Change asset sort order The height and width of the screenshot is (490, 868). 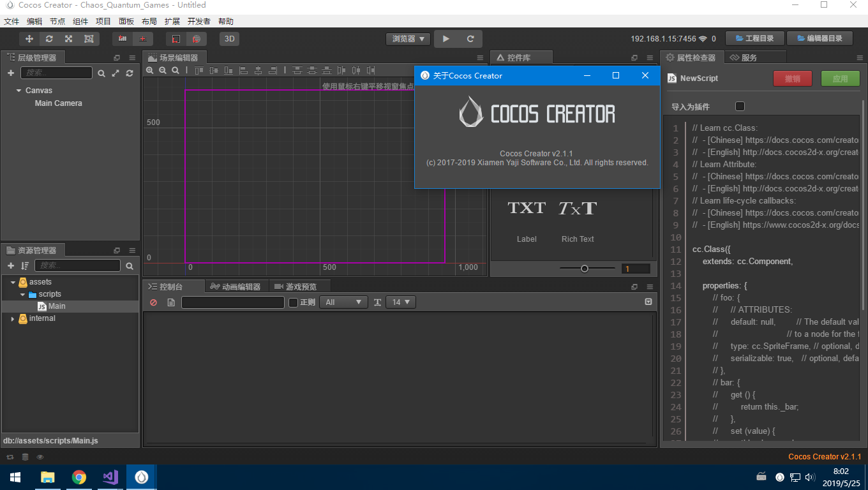click(x=25, y=266)
